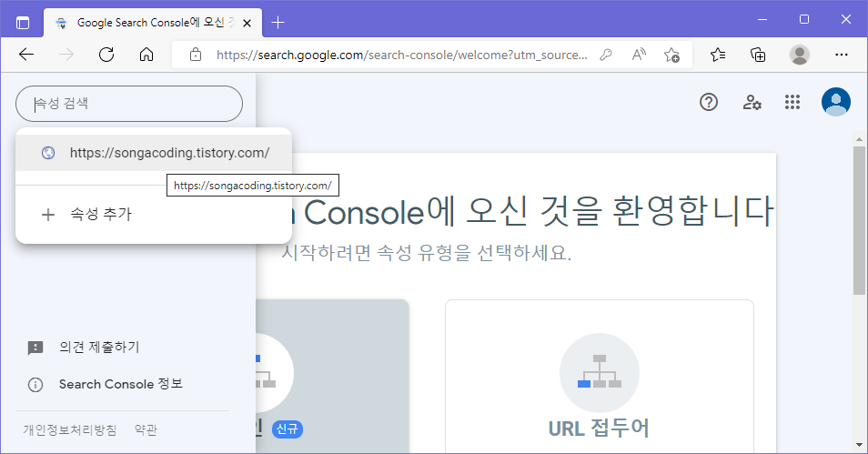Open tab actions menu icon
This screenshot has height=454, width=868.
pos(23,23)
